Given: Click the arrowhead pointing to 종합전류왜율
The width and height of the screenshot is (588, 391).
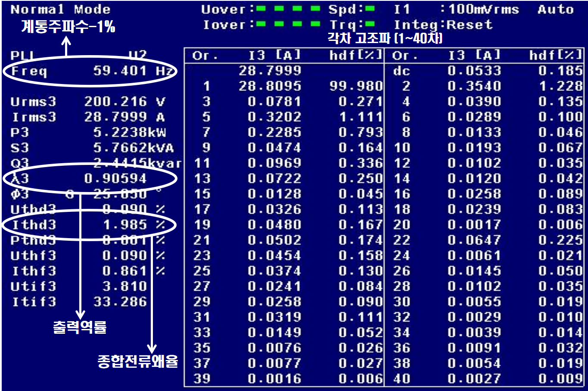Looking at the screenshot, I should pyautogui.click(x=152, y=348).
